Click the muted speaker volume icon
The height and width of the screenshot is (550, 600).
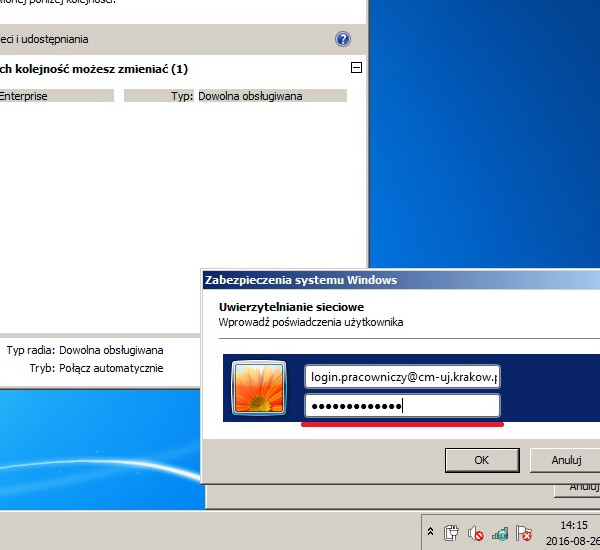[476, 533]
